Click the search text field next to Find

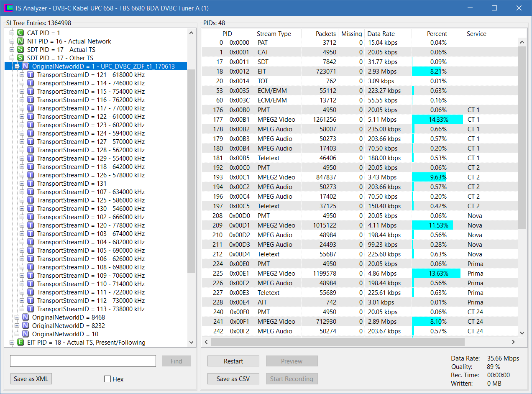coord(83,361)
